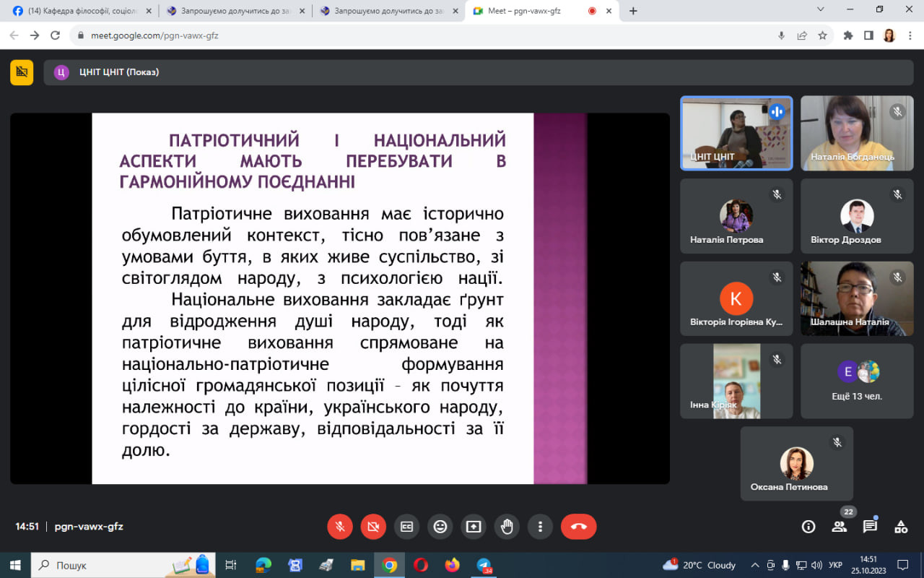Viewport: 924px width, 578px height.
Task: View site information lock icon
Action: 81,35
